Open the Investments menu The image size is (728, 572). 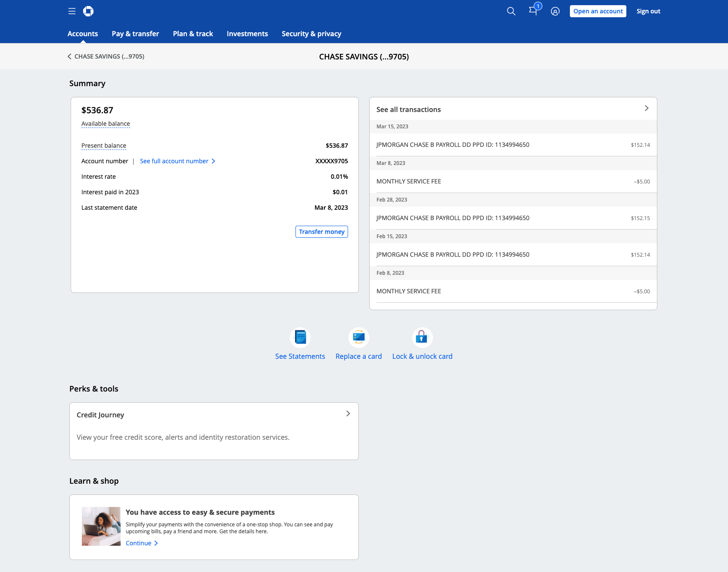pyautogui.click(x=247, y=34)
